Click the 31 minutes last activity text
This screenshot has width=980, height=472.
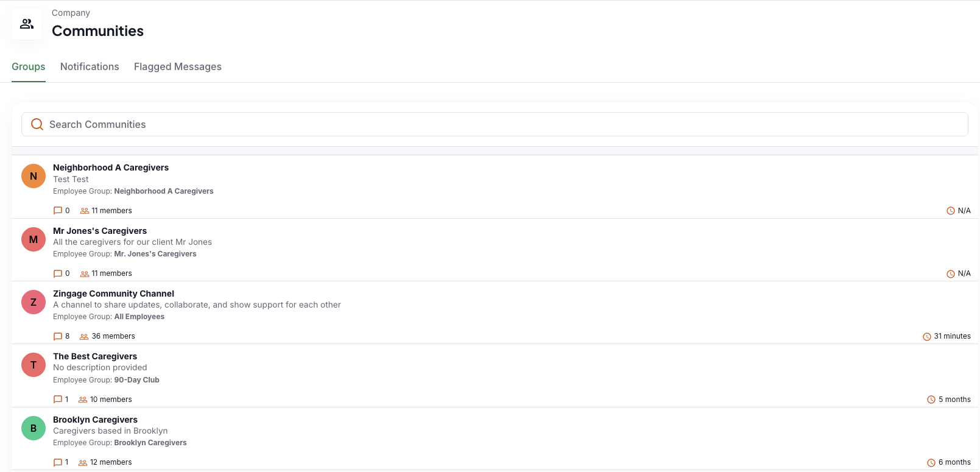[953, 336]
